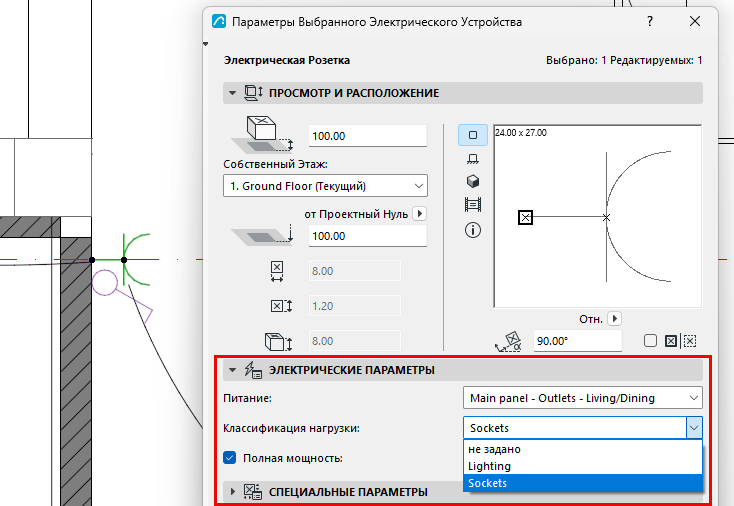Screen dimensions: 734x506
Task: Open the от Проектный Нуль reference arrow
Action: 419,214
